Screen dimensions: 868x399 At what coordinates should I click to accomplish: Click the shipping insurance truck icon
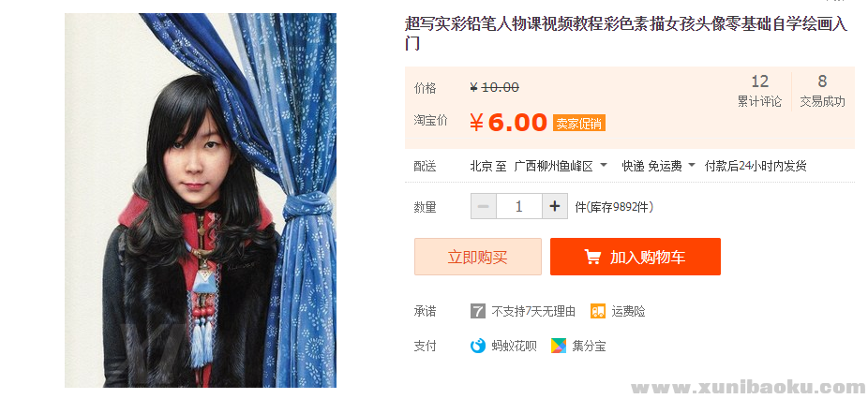click(598, 311)
